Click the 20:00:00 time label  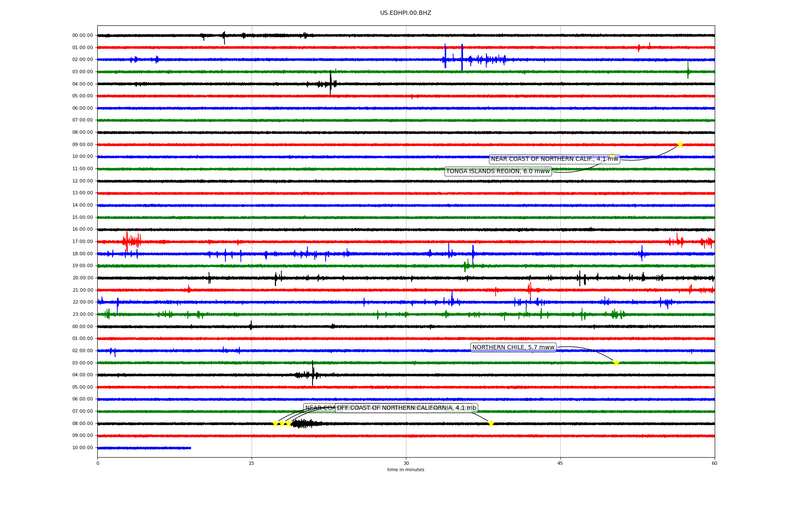click(82, 278)
